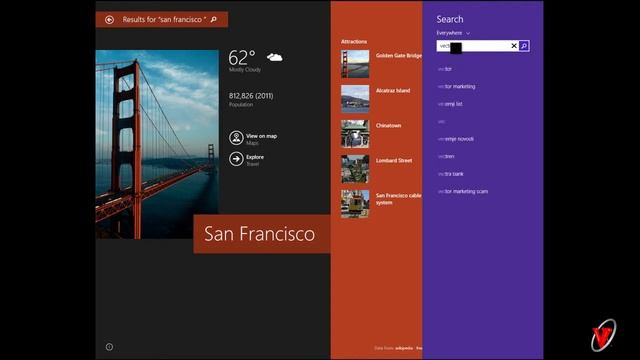
Task: Click the Results for "san francisco" title
Action: 164,20
